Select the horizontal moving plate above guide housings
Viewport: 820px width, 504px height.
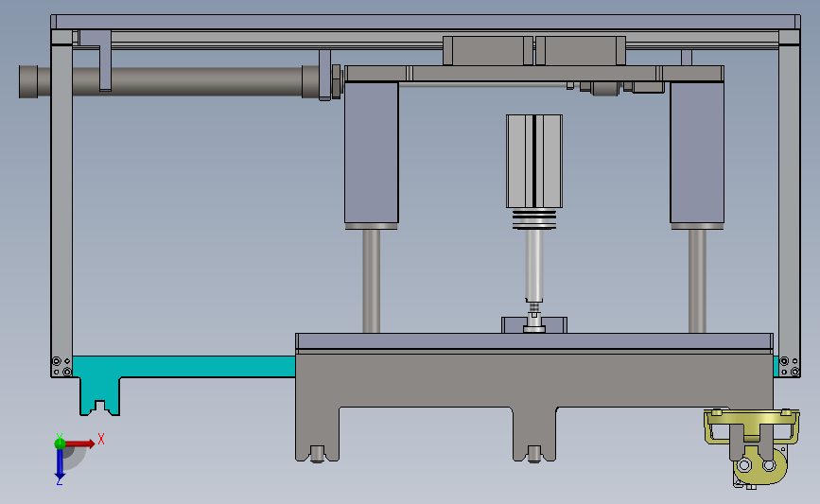click(534, 74)
